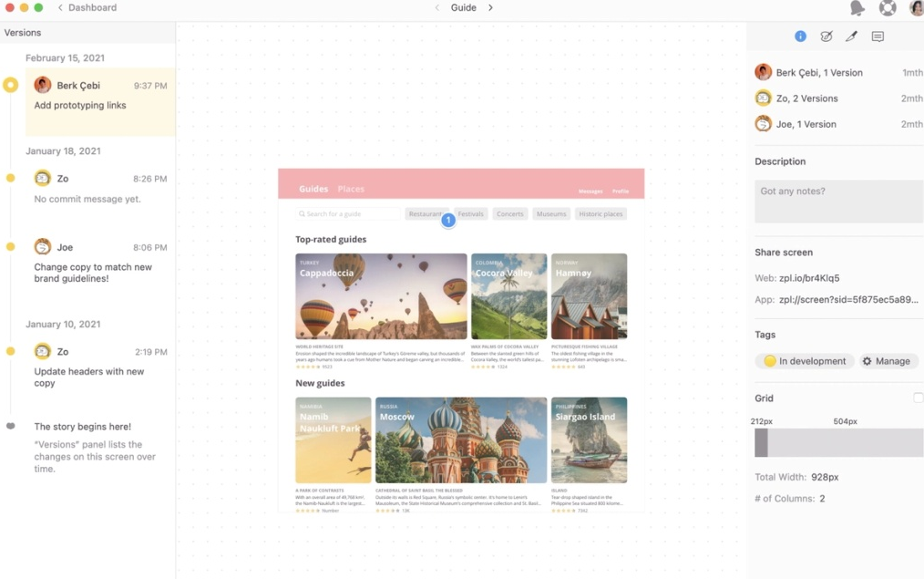
Task: Open the Info panel icon
Action: (x=800, y=36)
